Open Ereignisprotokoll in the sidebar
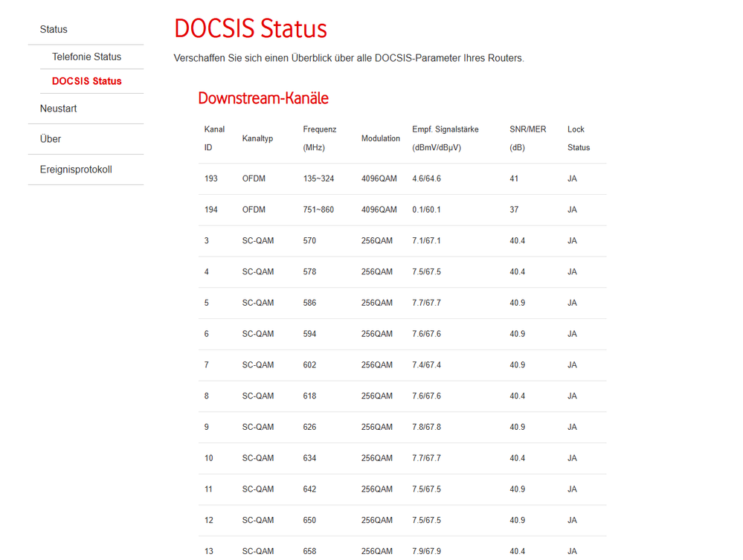 coord(76,170)
